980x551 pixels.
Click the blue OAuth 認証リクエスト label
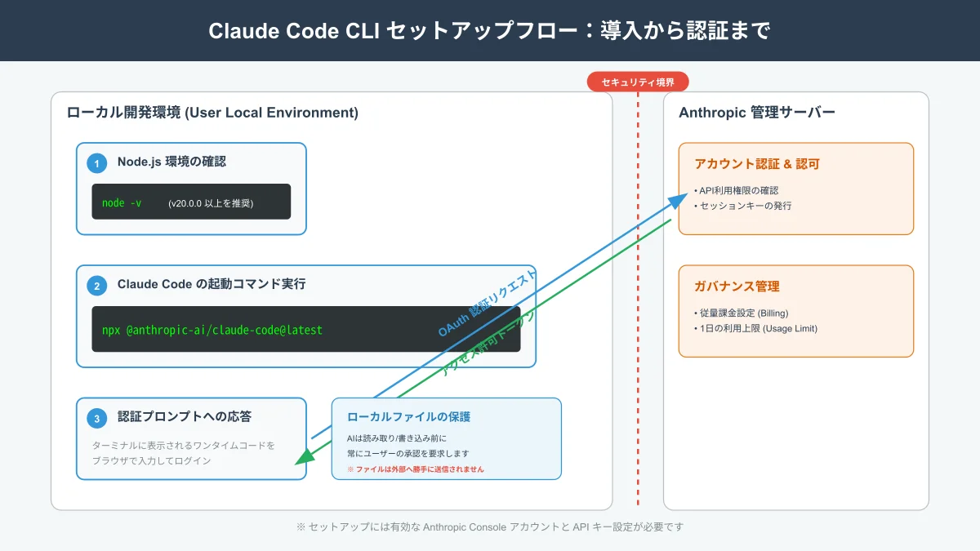tap(488, 303)
